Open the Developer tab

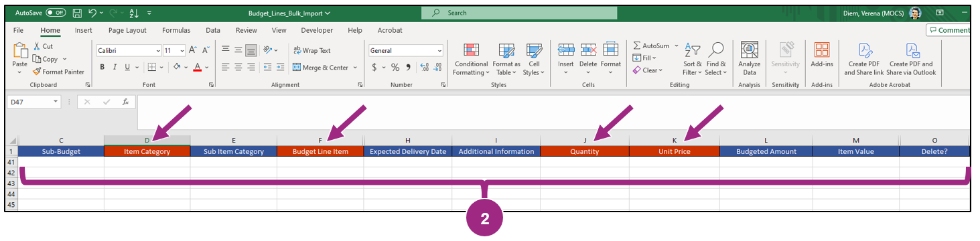(317, 30)
